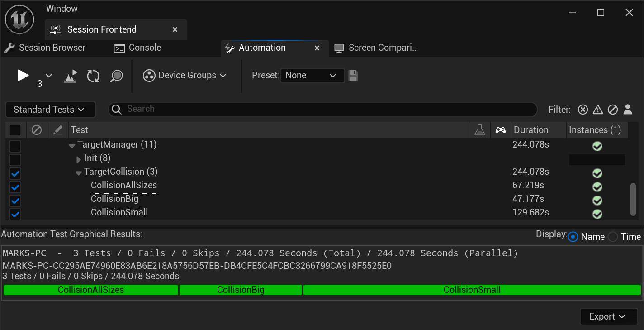
Task: Click the gamepad column header icon
Action: click(x=500, y=130)
